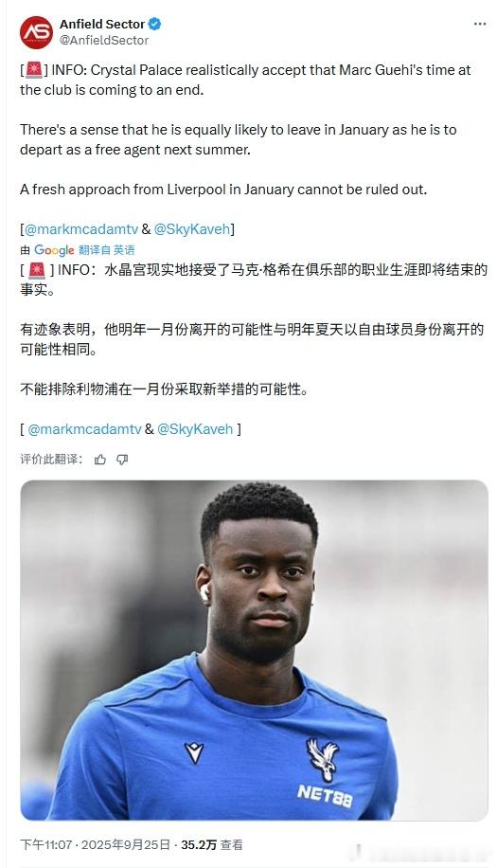497x868 pixels.
Task: Open @markmcadamtv mention in translated text
Action: coord(84,429)
